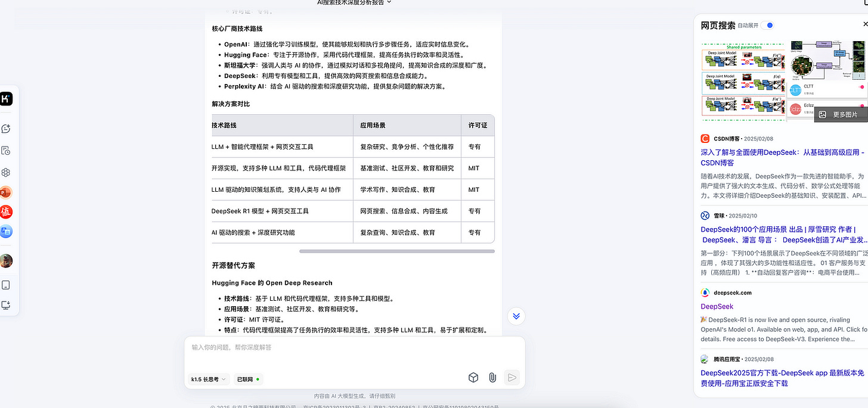Attach a file with the paperclip icon
The image size is (868, 408).
click(492, 377)
